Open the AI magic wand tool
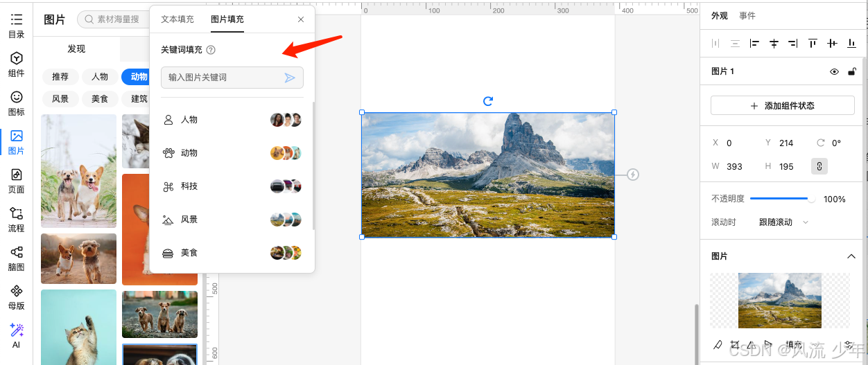This screenshot has height=365, width=868. coord(16,335)
